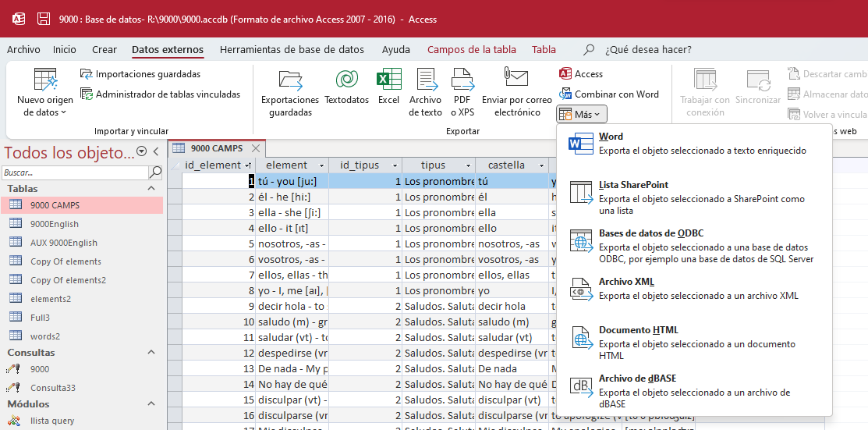Click Enviar por correo electrónico icon
Screen dimensions: 868x430
pyautogui.click(x=516, y=91)
